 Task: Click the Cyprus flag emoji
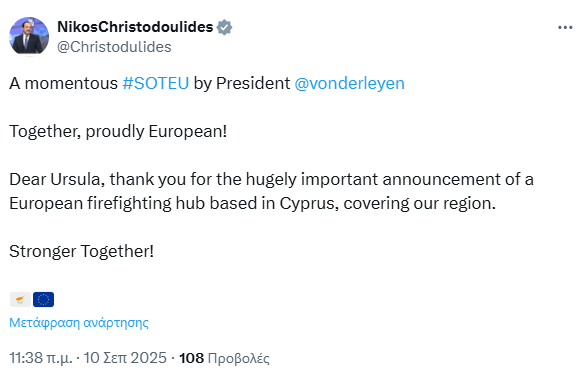coord(20,300)
